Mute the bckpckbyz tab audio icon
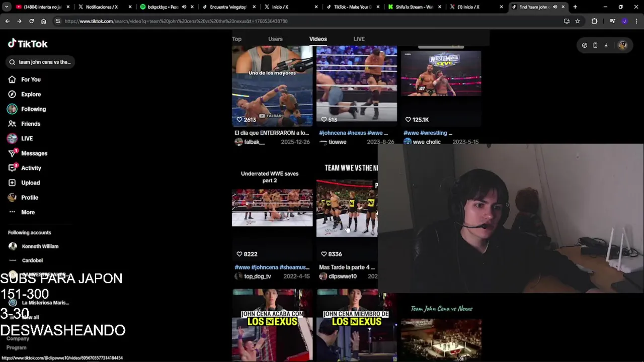 click(184, 7)
